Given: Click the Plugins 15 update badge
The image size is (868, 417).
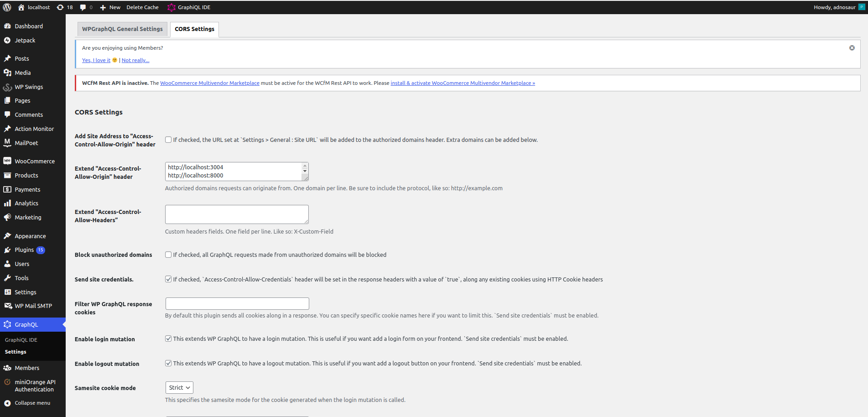Looking at the screenshot, I should 41,250.
